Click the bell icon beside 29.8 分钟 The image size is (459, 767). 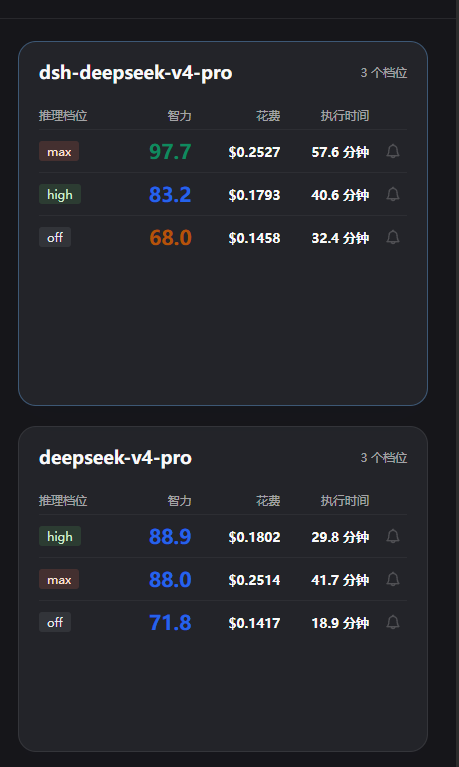coord(393,536)
